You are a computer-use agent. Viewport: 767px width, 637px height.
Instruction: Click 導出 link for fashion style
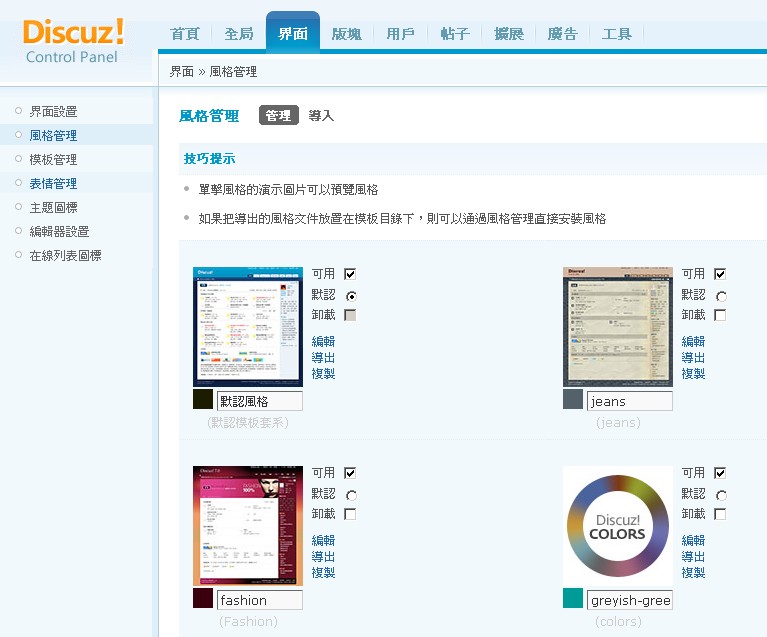point(323,556)
